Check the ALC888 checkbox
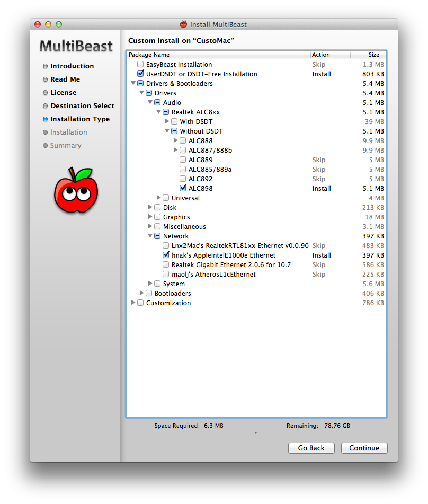 click(183, 140)
